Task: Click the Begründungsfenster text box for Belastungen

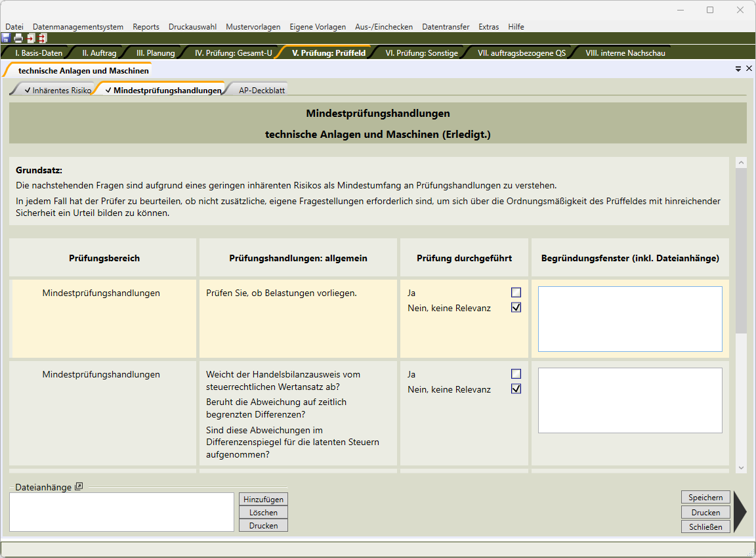Action: pyautogui.click(x=630, y=319)
